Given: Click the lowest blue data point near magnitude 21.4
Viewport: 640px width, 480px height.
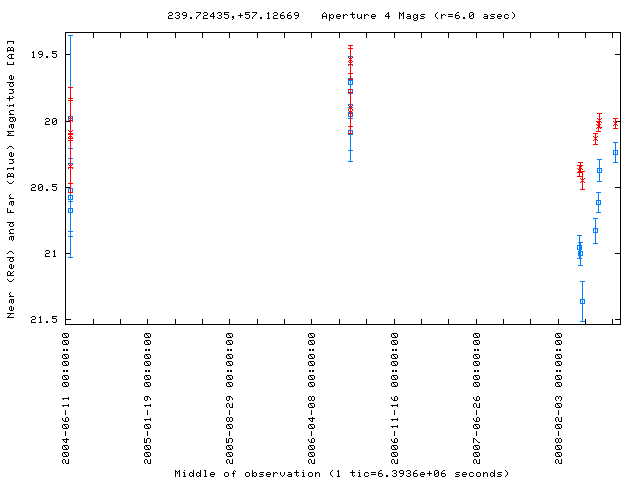Looking at the screenshot, I should click(x=582, y=302).
